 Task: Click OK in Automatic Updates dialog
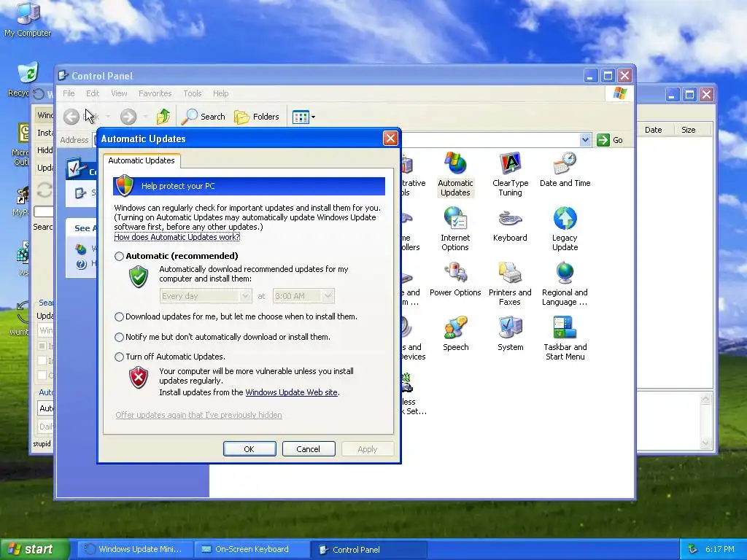(249, 449)
